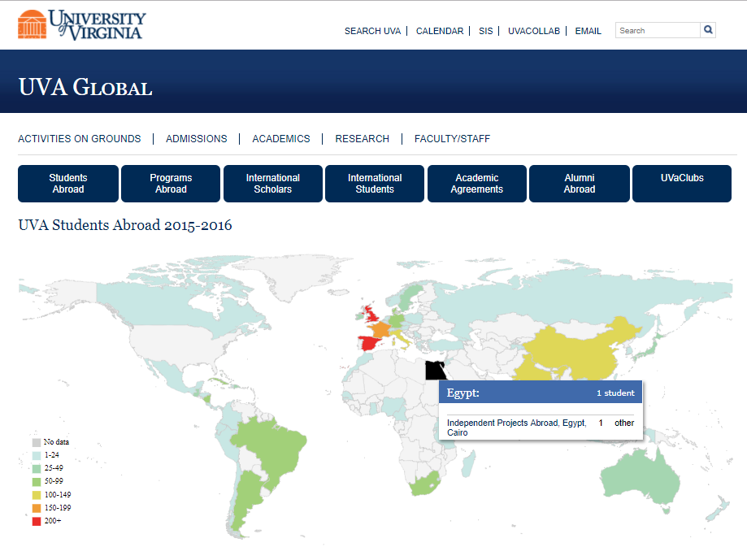747x560 pixels.
Task: Go to the UVACOLLAB link
Action: point(534,31)
